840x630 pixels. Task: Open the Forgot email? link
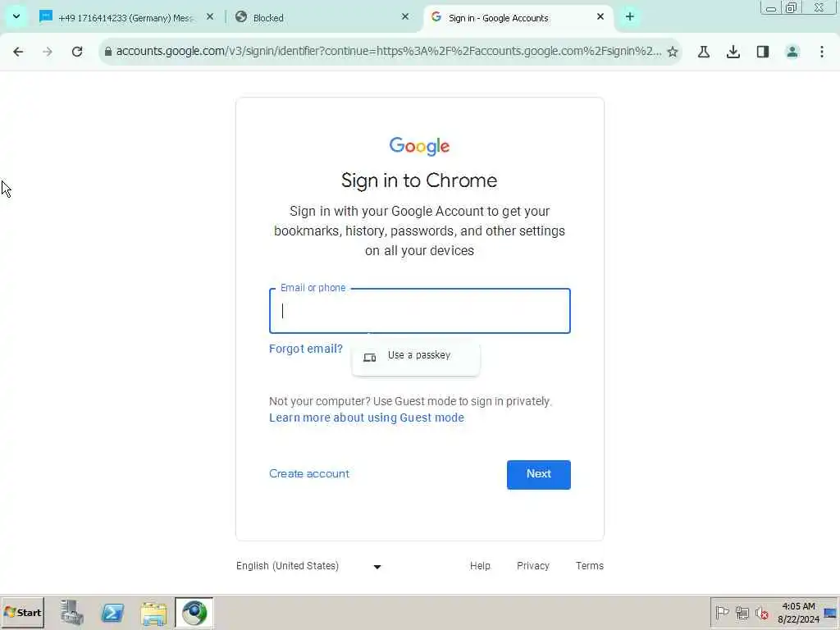pyautogui.click(x=306, y=349)
